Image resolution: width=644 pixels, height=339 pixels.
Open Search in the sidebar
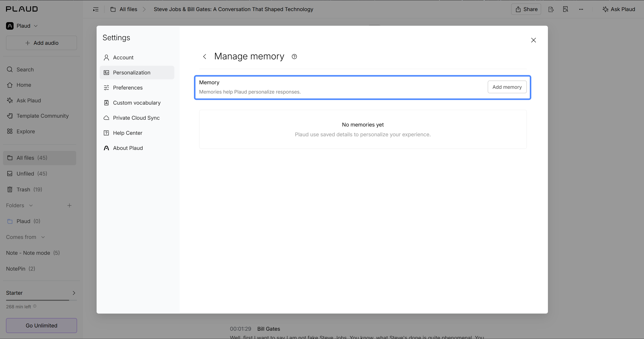[x=40, y=69]
